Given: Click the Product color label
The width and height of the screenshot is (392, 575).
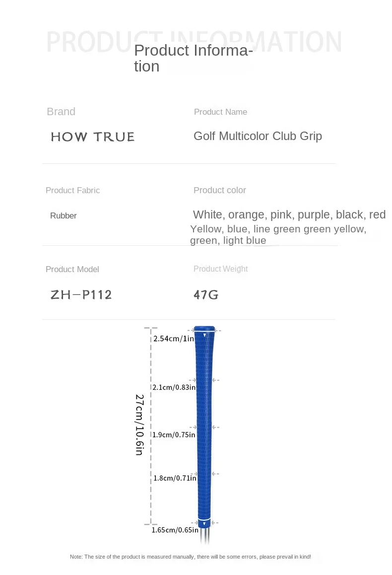Looking at the screenshot, I should click(x=220, y=190).
